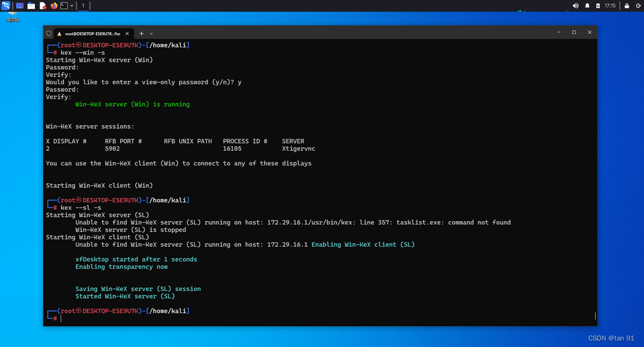This screenshot has height=347, width=644.
Task: Click the 'Xtigervnc' server name
Action: click(298, 149)
